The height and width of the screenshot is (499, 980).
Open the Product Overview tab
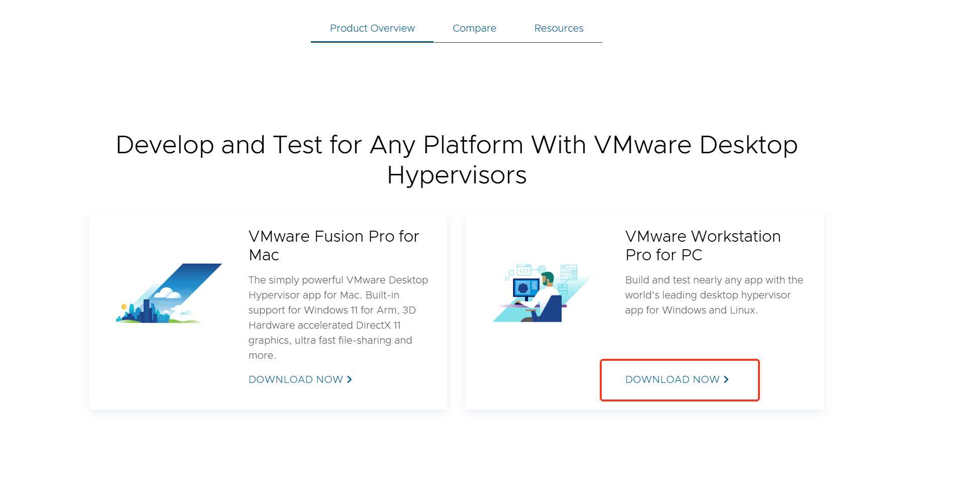click(x=372, y=28)
